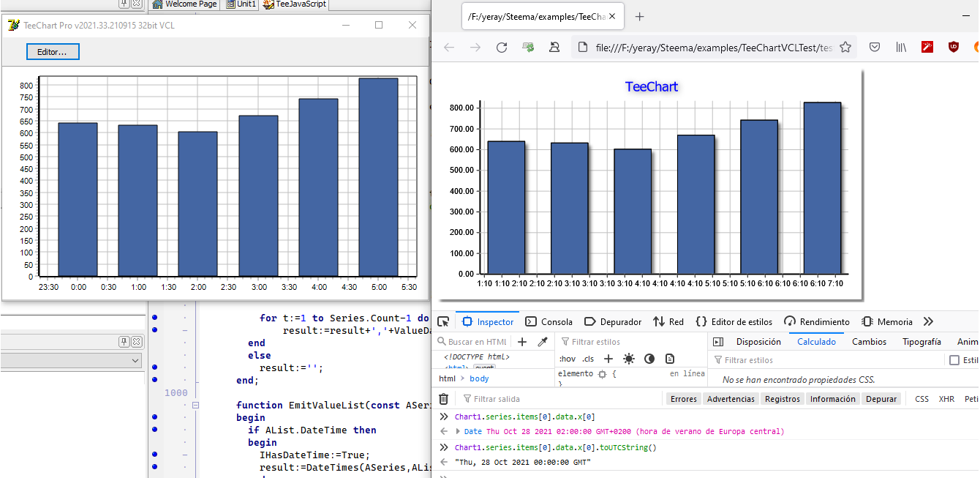Add new CSS rule with plus icon
The width and height of the screenshot is (980, 478).
pyautogui.click(x=608, y=359)
